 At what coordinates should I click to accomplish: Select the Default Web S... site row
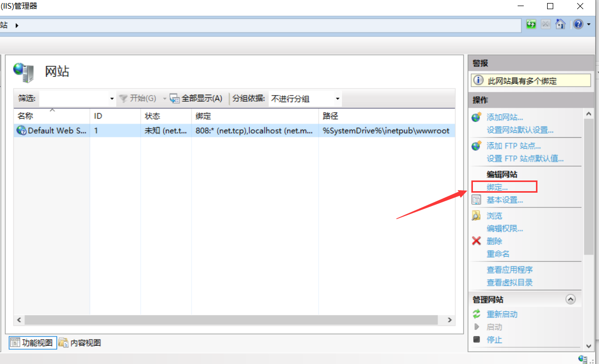tap(234, 131)
